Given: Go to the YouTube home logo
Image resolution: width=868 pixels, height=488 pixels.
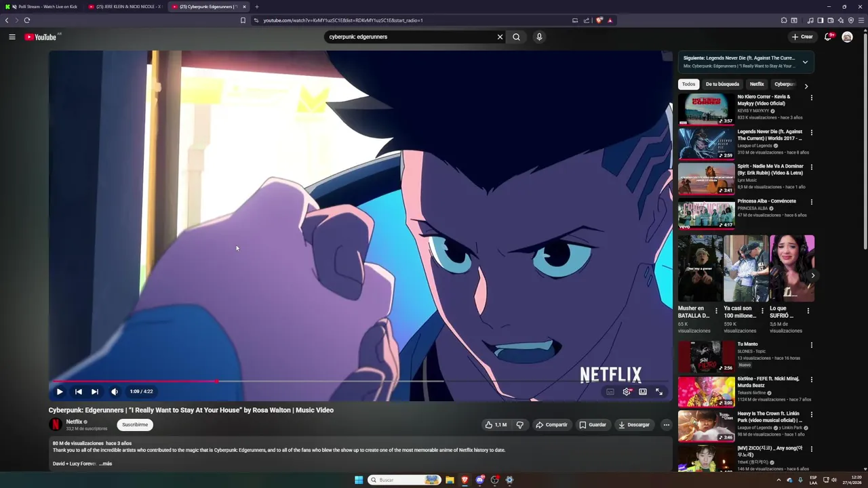Looking at the screenshot, I should pyautogui.click(x=41, y=37).
